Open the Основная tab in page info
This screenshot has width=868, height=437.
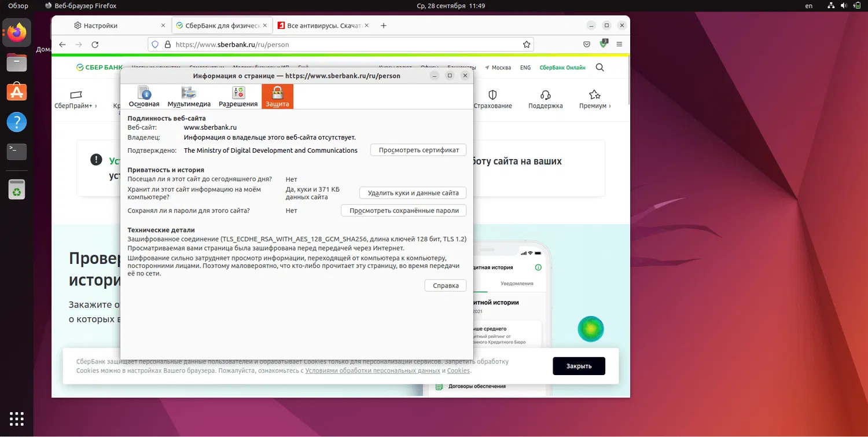[x=144, y=97]
